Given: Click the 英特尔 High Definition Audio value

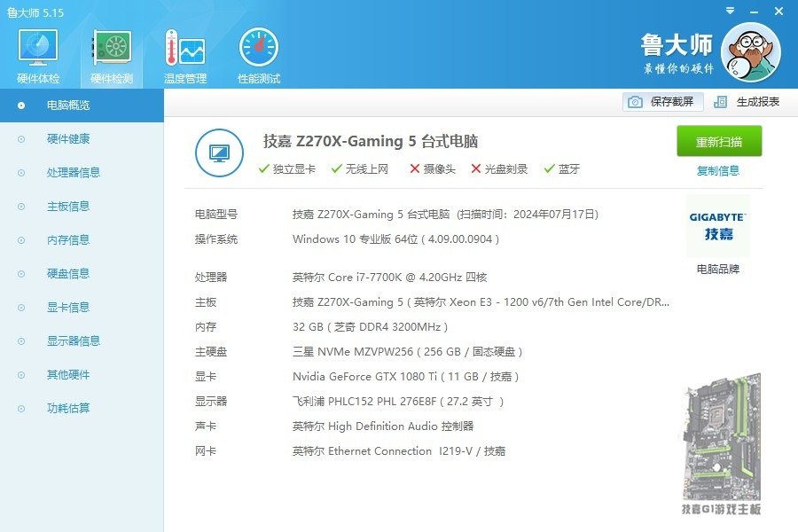Looking at the screenshot, I should (383, 426).
